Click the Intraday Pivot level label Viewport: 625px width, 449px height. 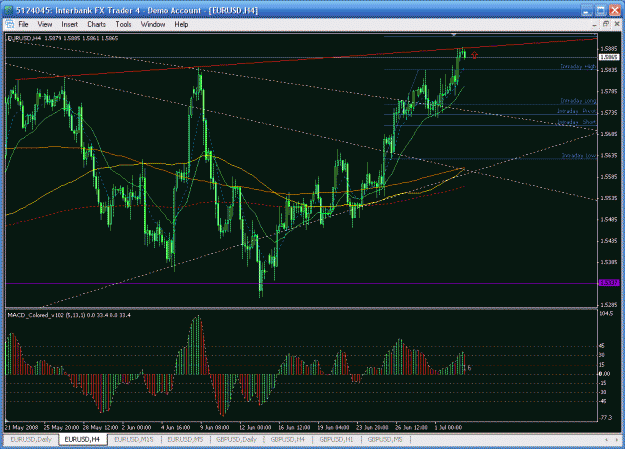576,111
